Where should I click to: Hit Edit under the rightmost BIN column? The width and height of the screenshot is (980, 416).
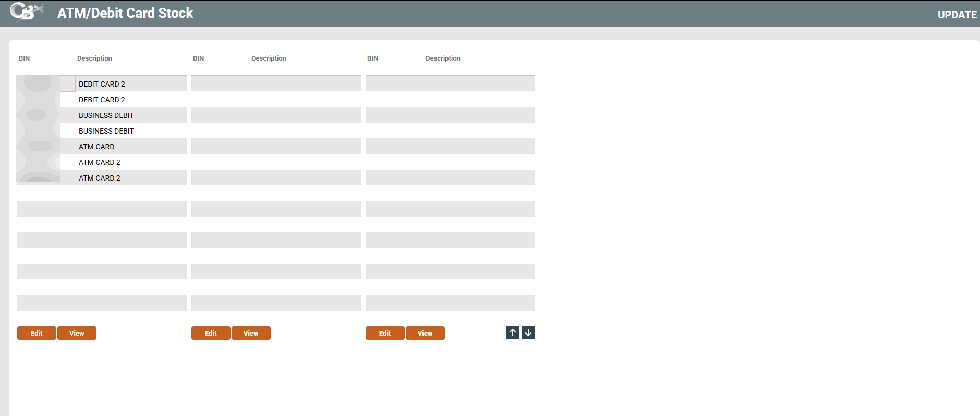(385, 333)
